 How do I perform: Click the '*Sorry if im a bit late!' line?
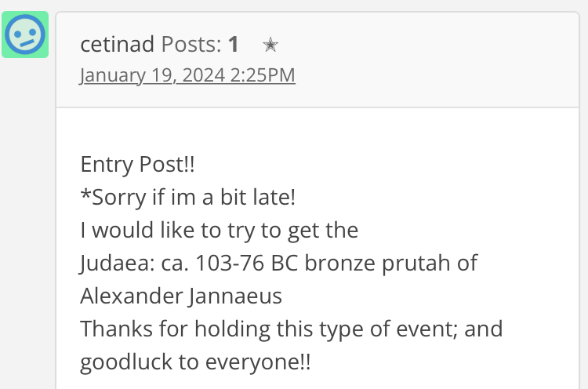pos(188,197)
